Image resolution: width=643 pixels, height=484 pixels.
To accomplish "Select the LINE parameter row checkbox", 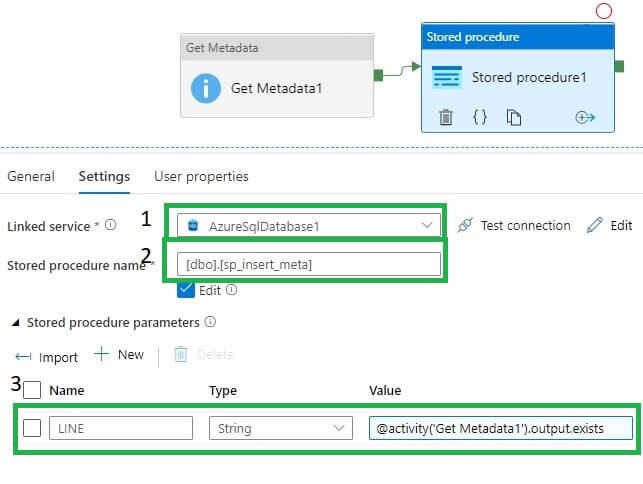I will (x=32, y=428).
